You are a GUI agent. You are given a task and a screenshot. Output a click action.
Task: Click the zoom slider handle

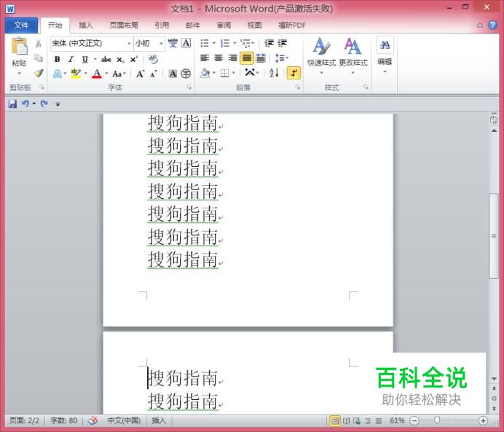[437, 420]
